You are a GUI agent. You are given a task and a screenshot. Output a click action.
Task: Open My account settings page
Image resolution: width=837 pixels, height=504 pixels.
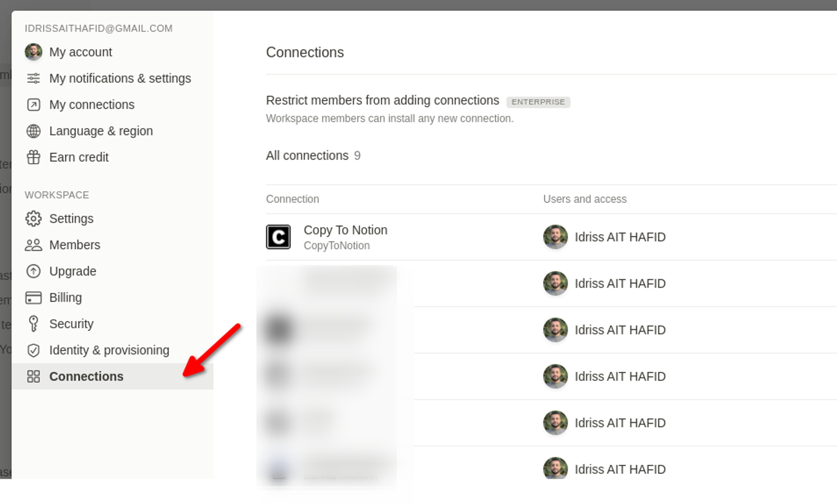point(81,52)
